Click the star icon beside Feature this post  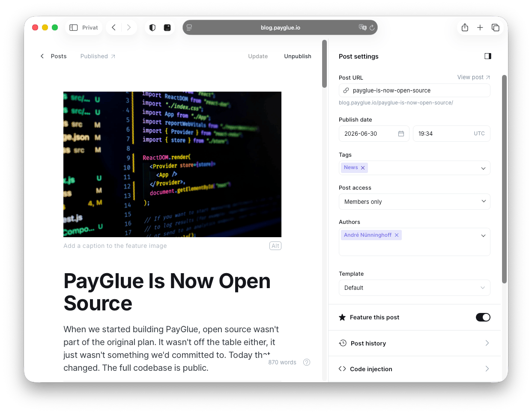pyautogui.click(x=342, y=317)
